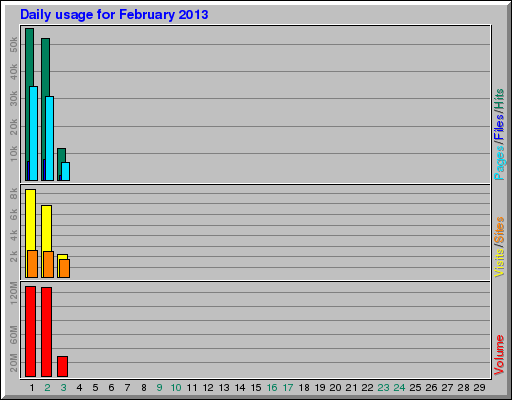Image resolution: width=512 pixels, height=400 pixels.
Task: Click the orange Sites bar for day 2
Action: [x=48, y=265]
